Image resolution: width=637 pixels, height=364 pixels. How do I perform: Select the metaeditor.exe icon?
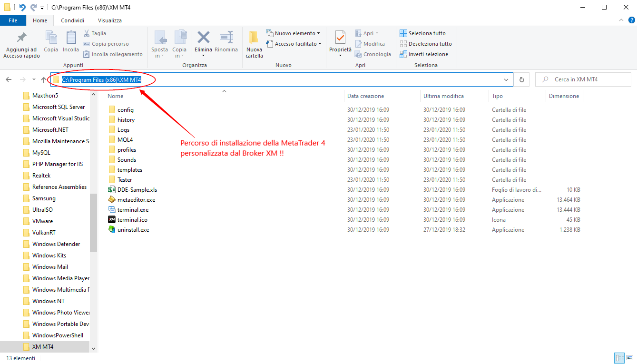click(112, 200)
